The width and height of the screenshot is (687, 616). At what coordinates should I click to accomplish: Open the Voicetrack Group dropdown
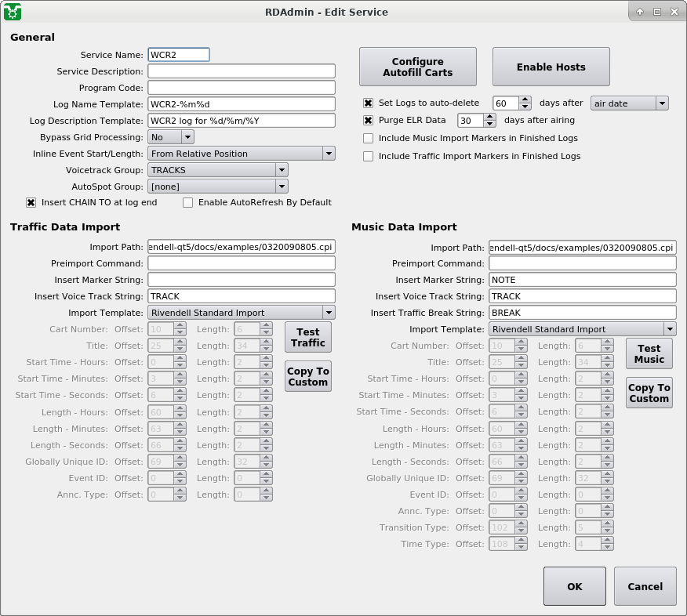click(x=283, y=170)
